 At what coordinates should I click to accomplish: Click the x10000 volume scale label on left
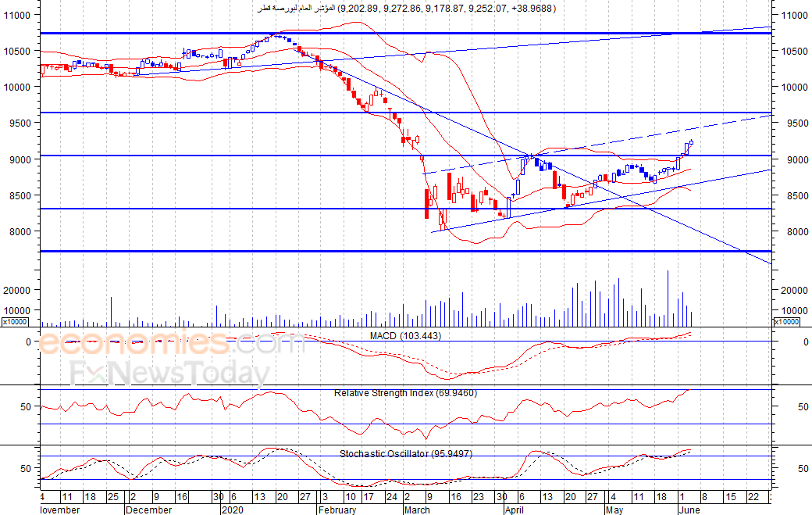coord(15,322)
